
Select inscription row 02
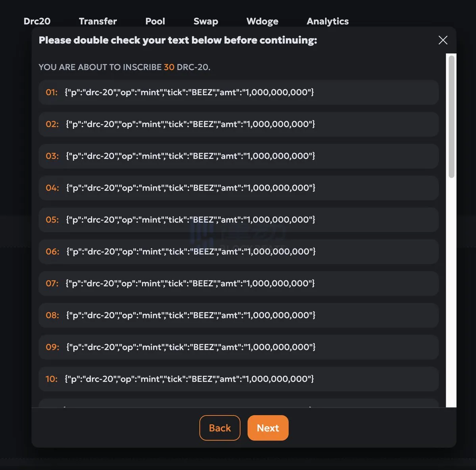click(x=238, y=124)
